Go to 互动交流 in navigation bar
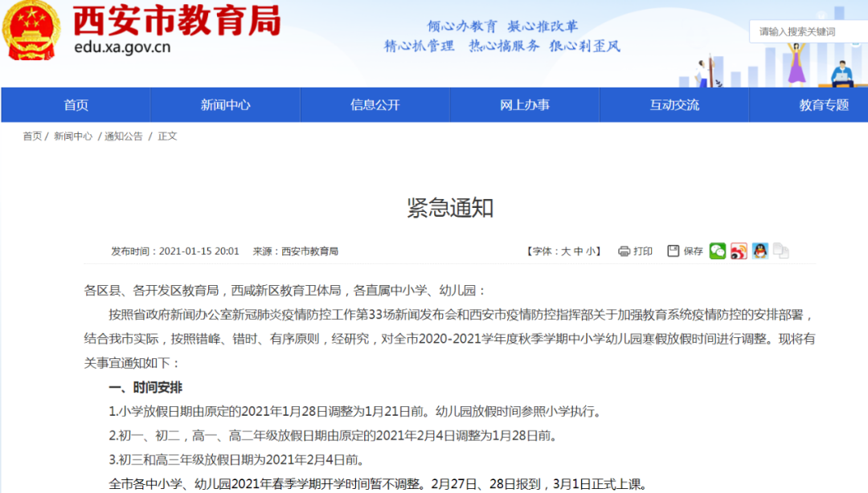Viewport: 868px width, 493px height. [x=674, y=105]
